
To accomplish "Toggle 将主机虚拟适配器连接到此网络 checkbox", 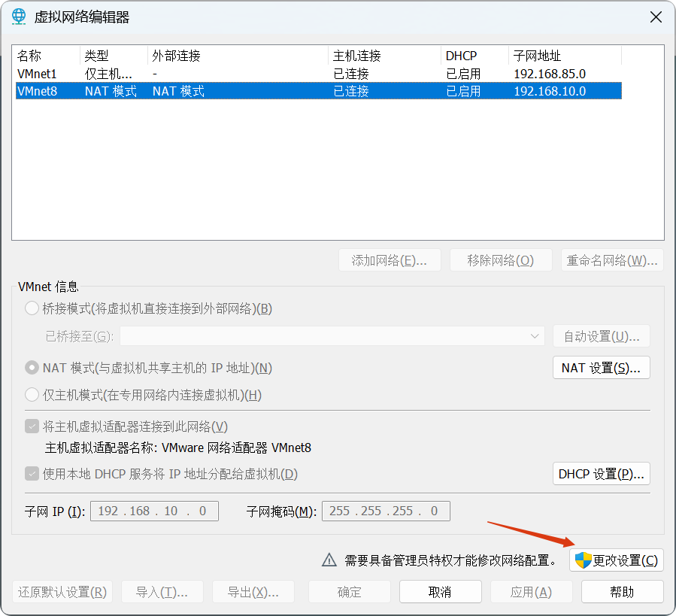I will (32, 426).
